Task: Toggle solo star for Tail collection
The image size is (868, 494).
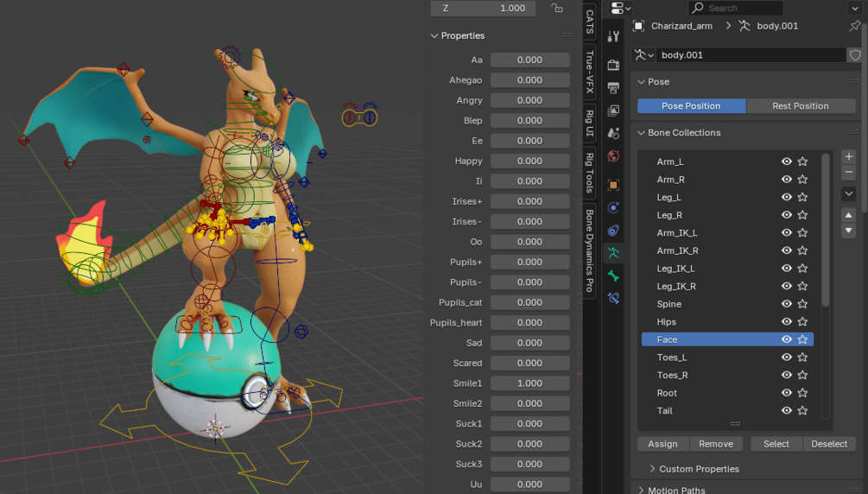Action: [802, 411]
